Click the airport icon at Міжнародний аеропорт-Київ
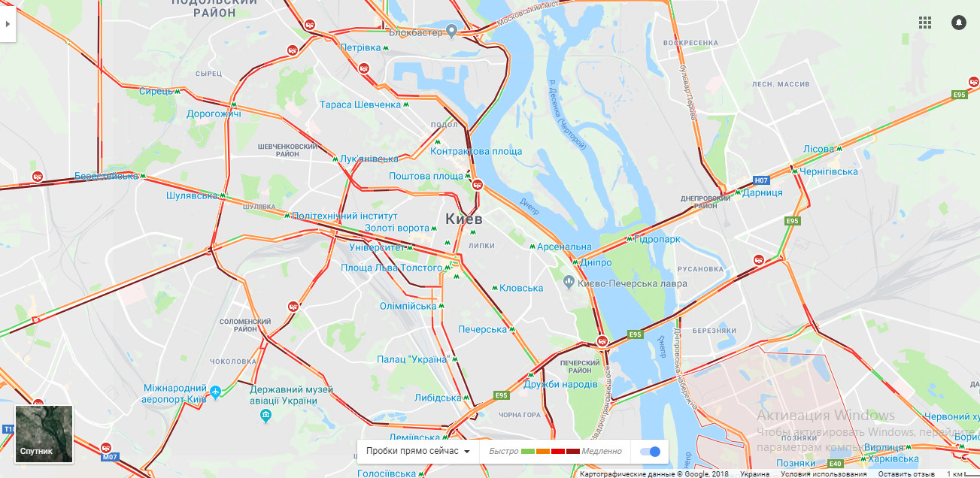 (216, 392)
